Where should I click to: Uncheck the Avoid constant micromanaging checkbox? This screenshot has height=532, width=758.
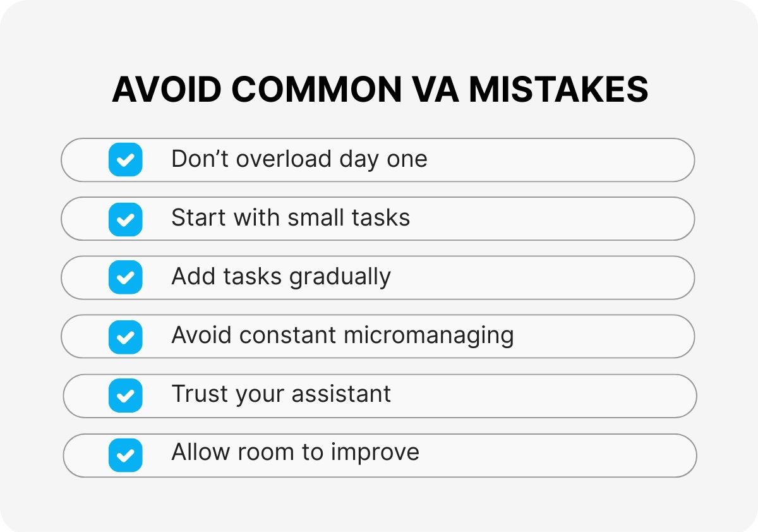125,337
